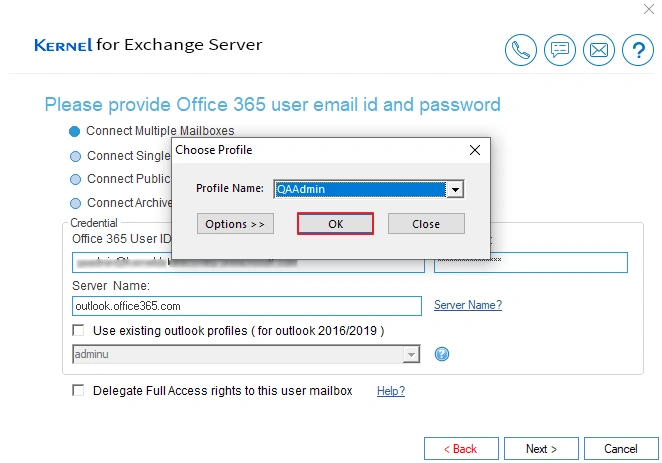Enable Use existing outlook profiles checkbox
Viewport: 662px width, 463px height.
point(78,330)
